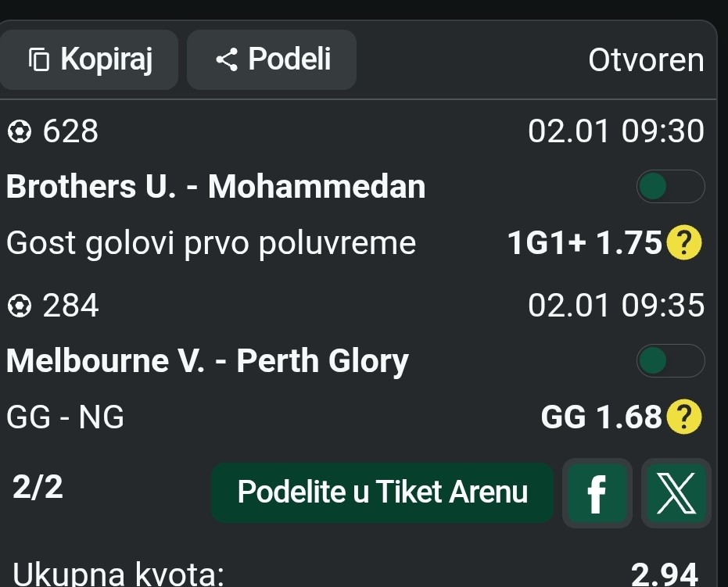Click the GG 1.68 odds value
Image resolution: width=728 pixels, height=587 pixels.
601,418
